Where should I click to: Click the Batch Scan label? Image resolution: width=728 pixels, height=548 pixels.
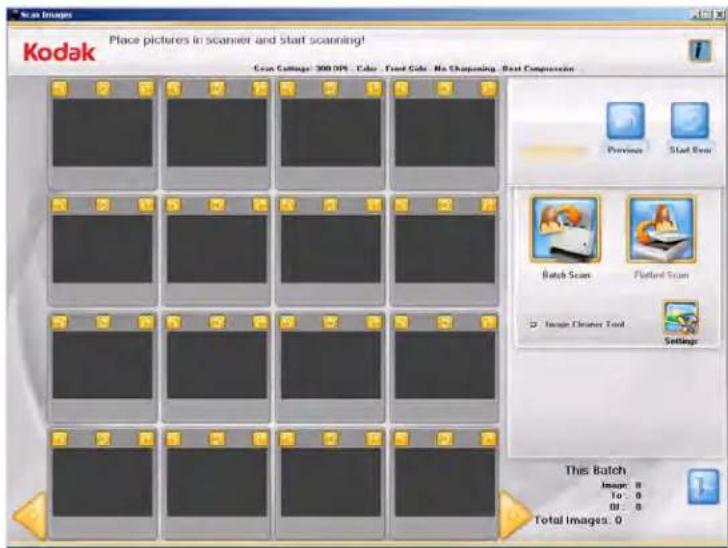pos(566,275)
